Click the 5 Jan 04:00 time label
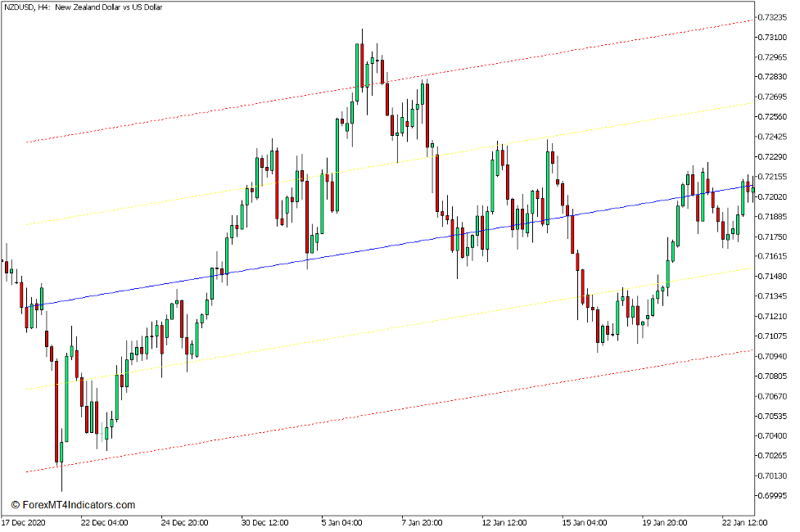This screenshot has height=532, width=800. 341,522
